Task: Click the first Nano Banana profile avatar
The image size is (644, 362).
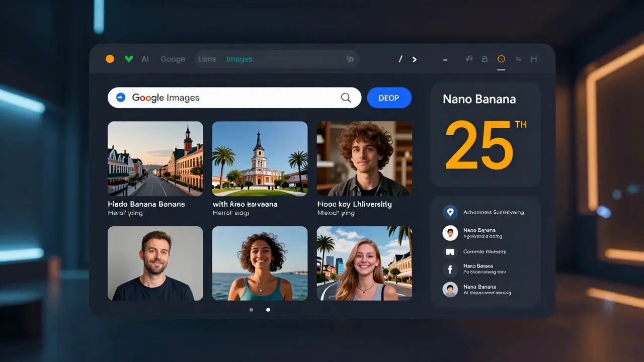Action: click(x=450, y=233)
